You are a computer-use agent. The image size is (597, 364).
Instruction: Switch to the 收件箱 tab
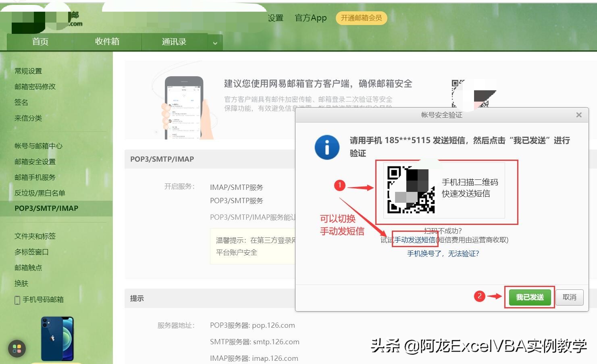(107, 41)
